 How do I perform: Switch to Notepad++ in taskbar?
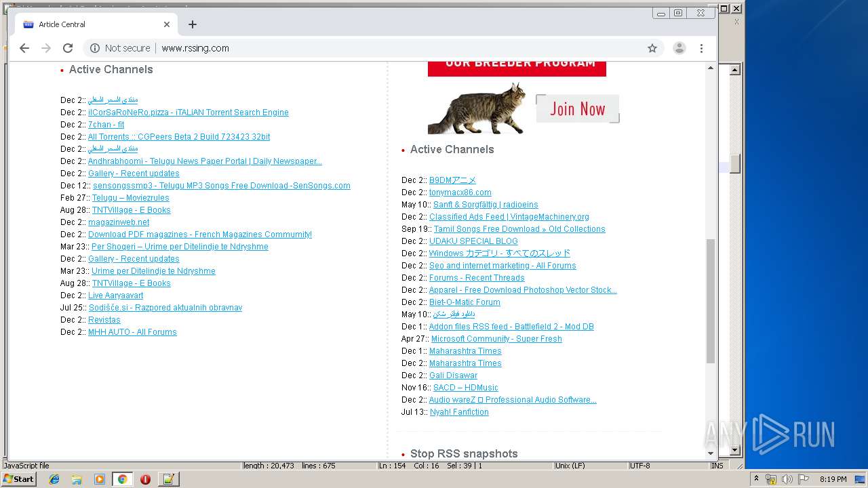pos(168,479)
